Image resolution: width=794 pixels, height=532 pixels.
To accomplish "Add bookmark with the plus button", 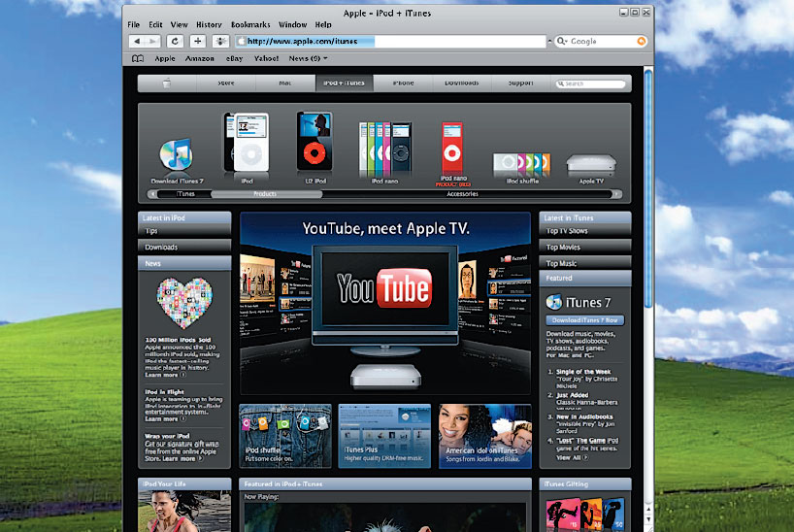I will 198,41.
